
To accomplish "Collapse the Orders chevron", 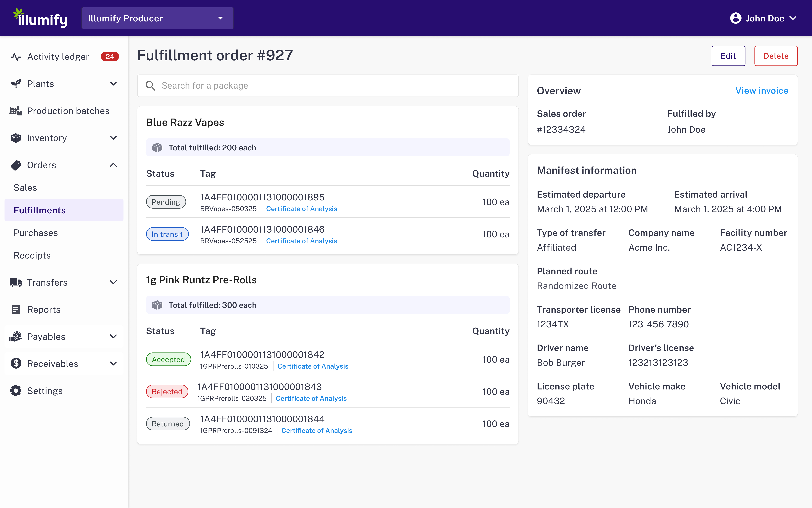I will [113, 165].
